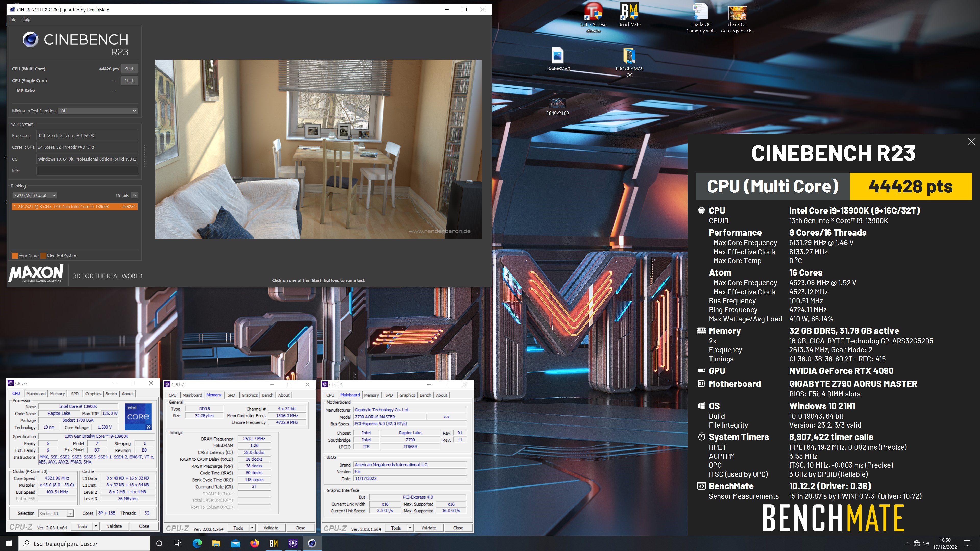The image size is (980, 551).
Task: Open Task View from the taskbar
Action: tap(177, 543)
